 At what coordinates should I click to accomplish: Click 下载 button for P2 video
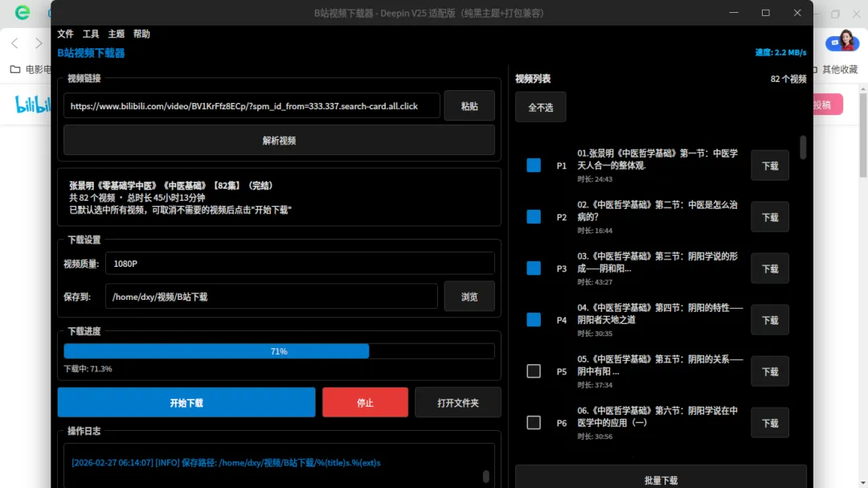(x=770, y=217)
